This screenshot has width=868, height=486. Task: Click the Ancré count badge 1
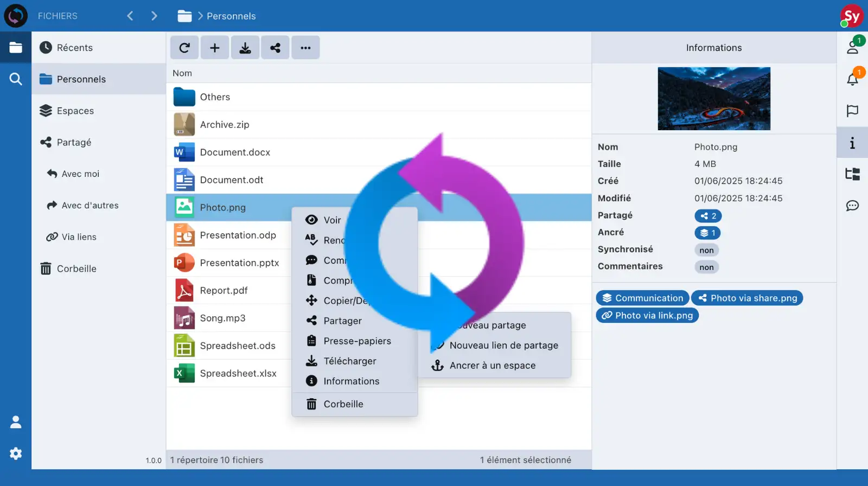707,233
